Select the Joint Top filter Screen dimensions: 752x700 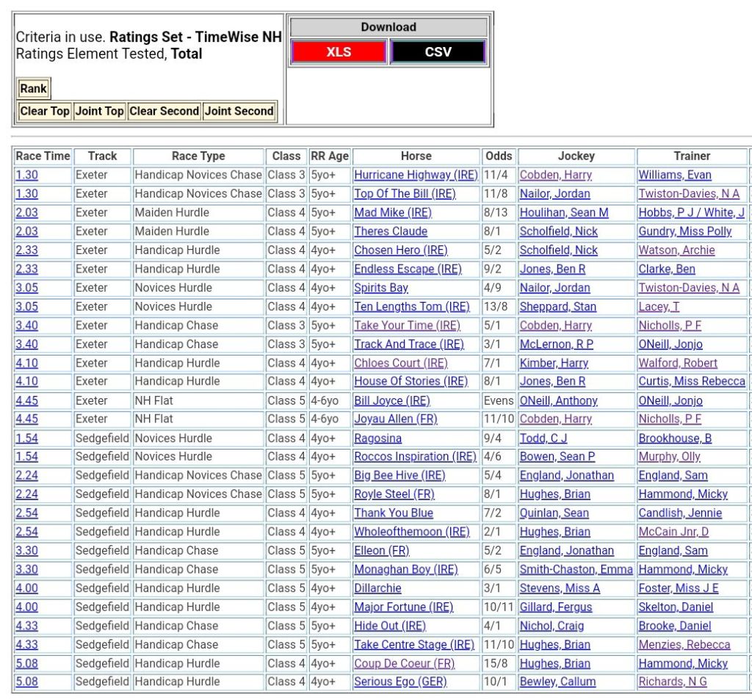99,111
